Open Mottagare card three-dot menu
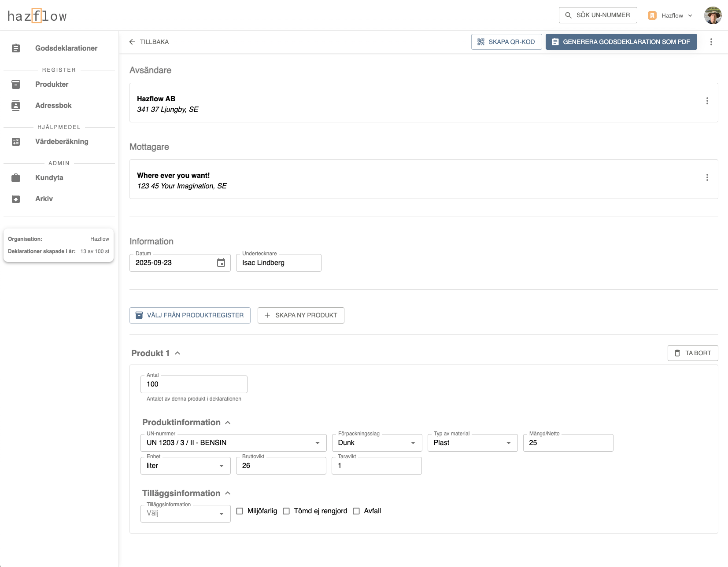The height and width of the screenshot is (567, 728). tap(707, 177)
